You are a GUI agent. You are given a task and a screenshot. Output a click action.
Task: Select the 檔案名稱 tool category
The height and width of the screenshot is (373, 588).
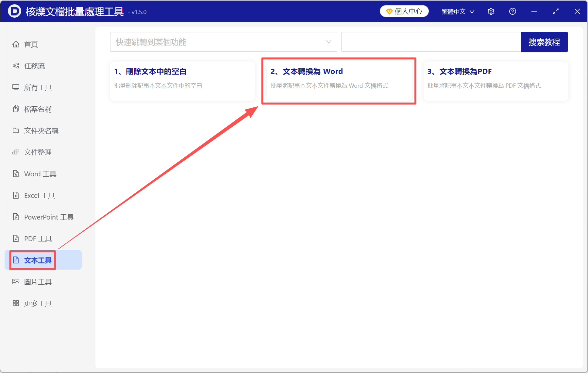38,109
